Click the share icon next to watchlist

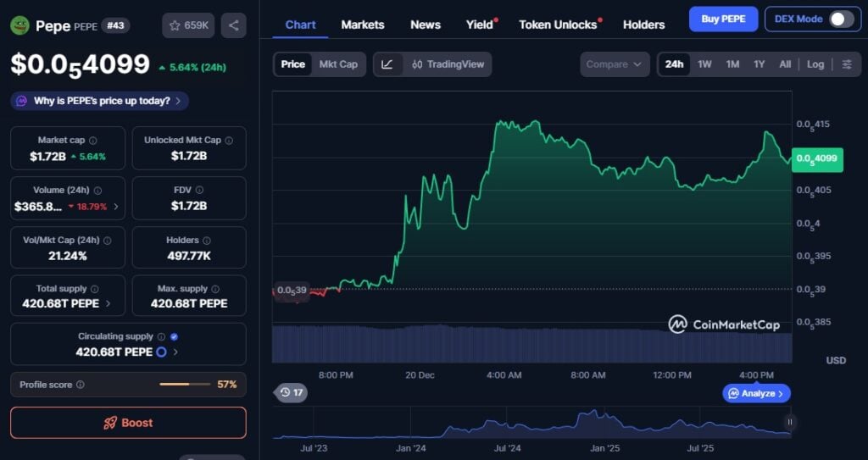point(233,25)
